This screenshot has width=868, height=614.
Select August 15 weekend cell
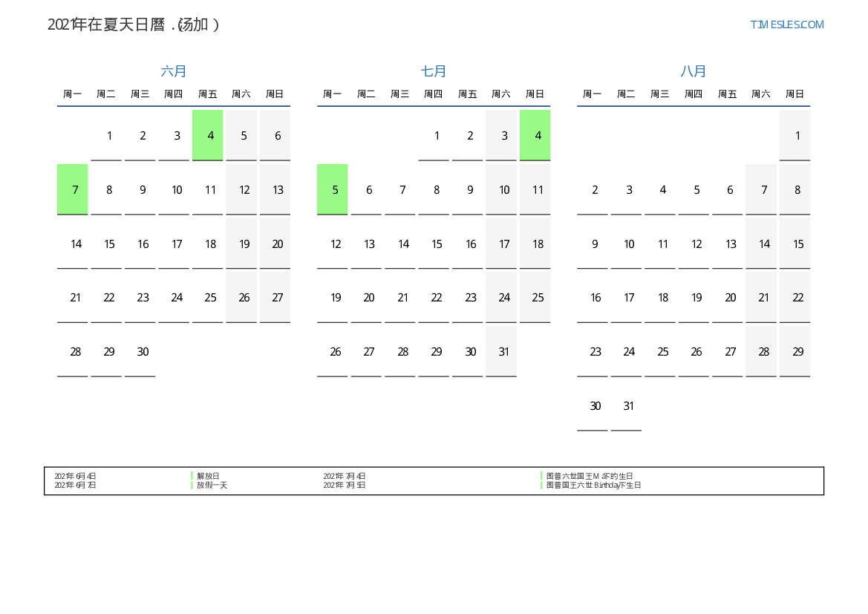point(795,244)
